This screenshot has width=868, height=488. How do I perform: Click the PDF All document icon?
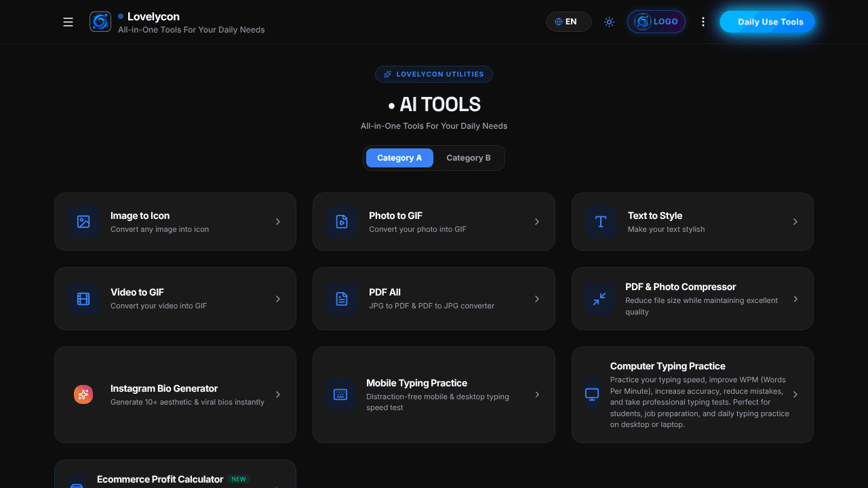click(x=342, y=299)
